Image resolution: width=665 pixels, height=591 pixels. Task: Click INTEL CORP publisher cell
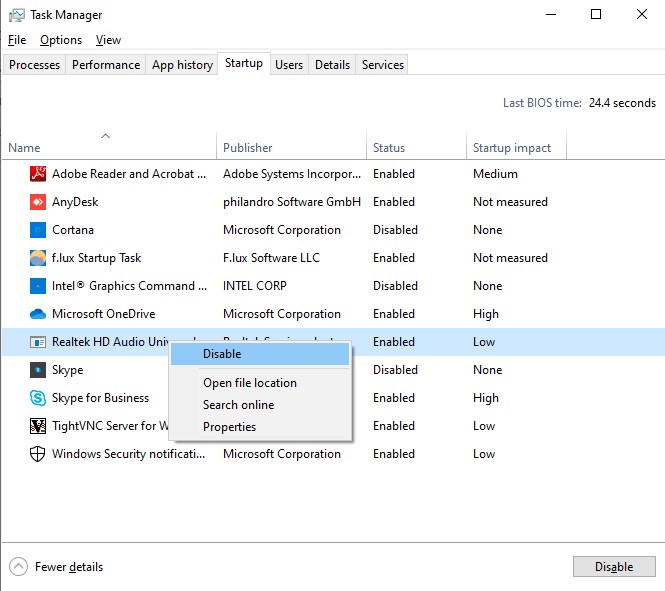click(255, 286)
